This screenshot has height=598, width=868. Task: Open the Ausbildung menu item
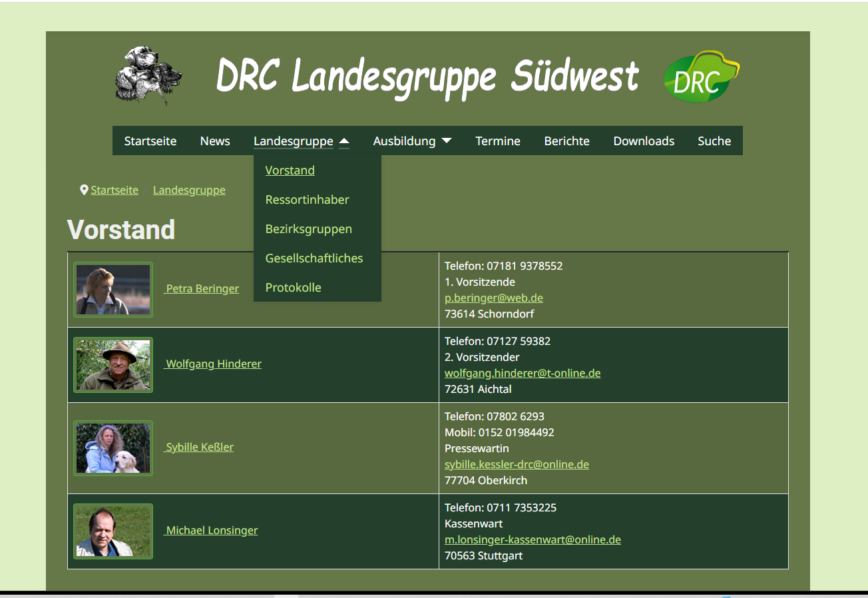404,141
